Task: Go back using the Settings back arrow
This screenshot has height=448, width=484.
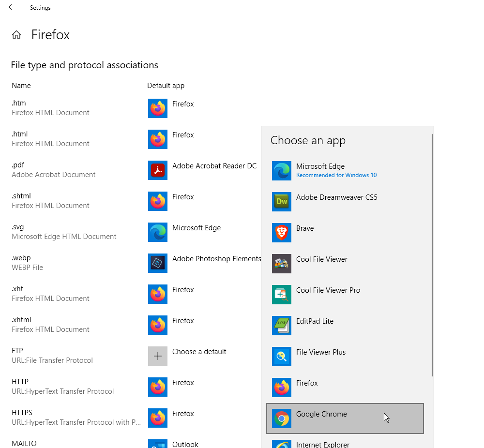Action: (12, 7)
